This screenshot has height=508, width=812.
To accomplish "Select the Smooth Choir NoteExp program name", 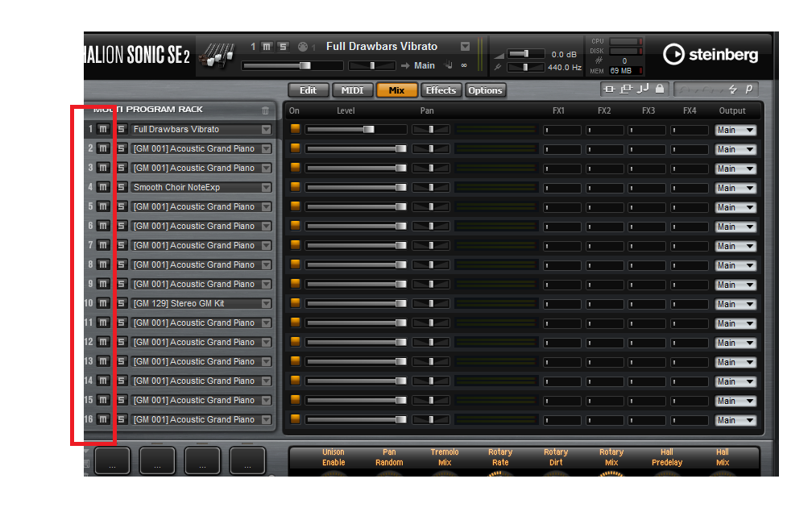I will click(x=176, y=187).
